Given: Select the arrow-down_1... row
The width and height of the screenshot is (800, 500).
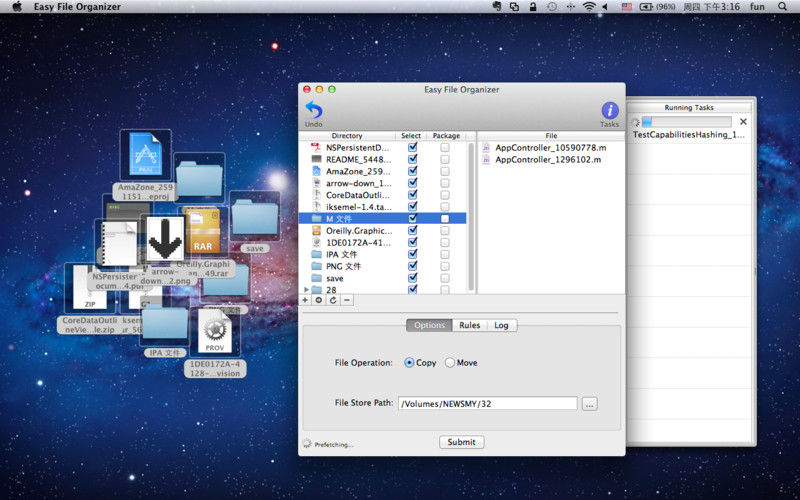Looking at the screenshot, I should (382, 183).
